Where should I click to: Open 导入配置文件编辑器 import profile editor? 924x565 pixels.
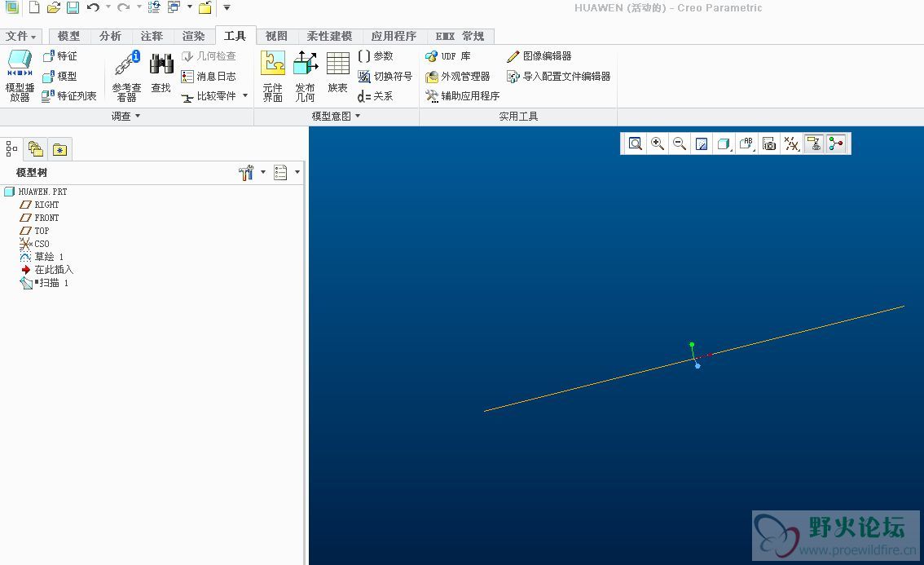tap(559, 76)
